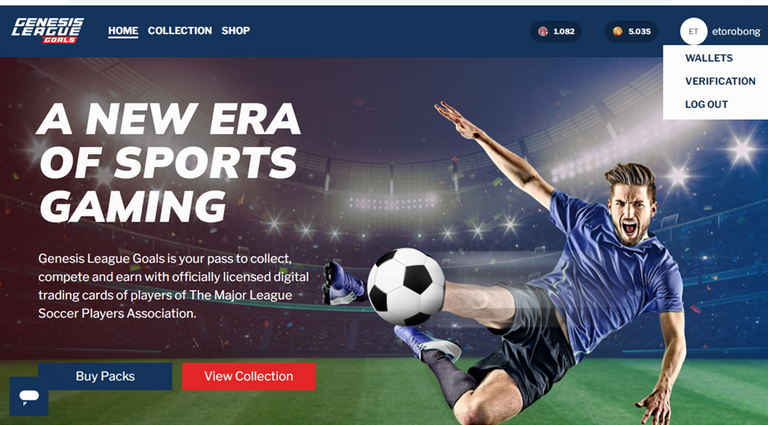
Task: Click the 1.082 balance pill
Action: (555, 31)
